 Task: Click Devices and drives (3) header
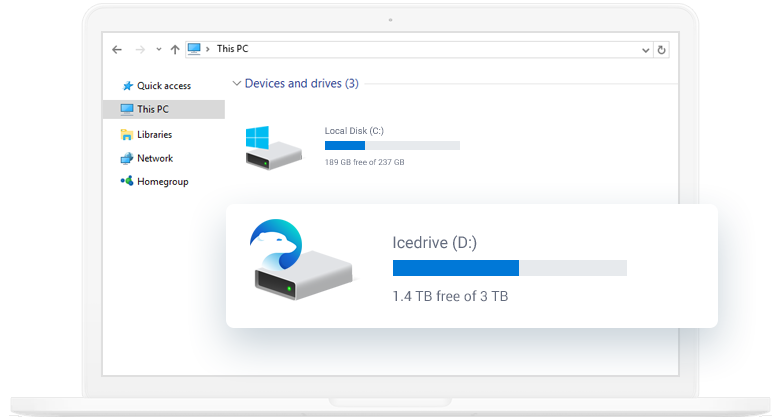pos(301,83)
